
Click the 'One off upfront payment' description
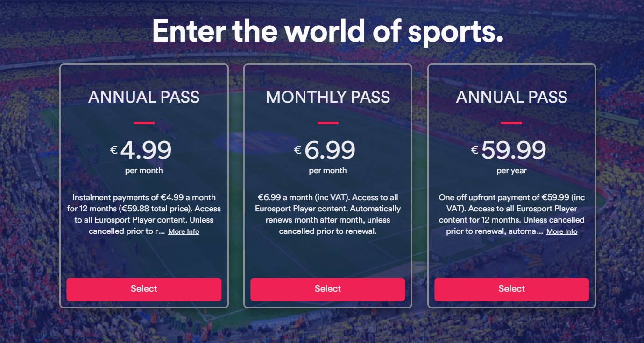[x=512, y=214]
